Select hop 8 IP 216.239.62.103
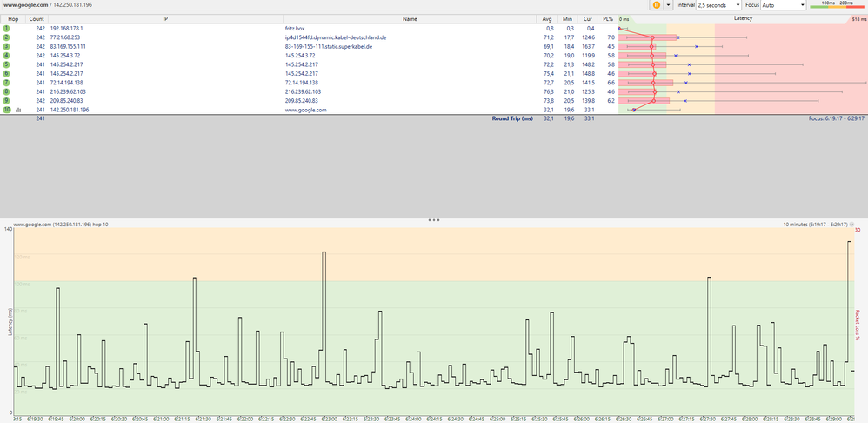This screenshot has width=868, height=423. click(68, 91)
